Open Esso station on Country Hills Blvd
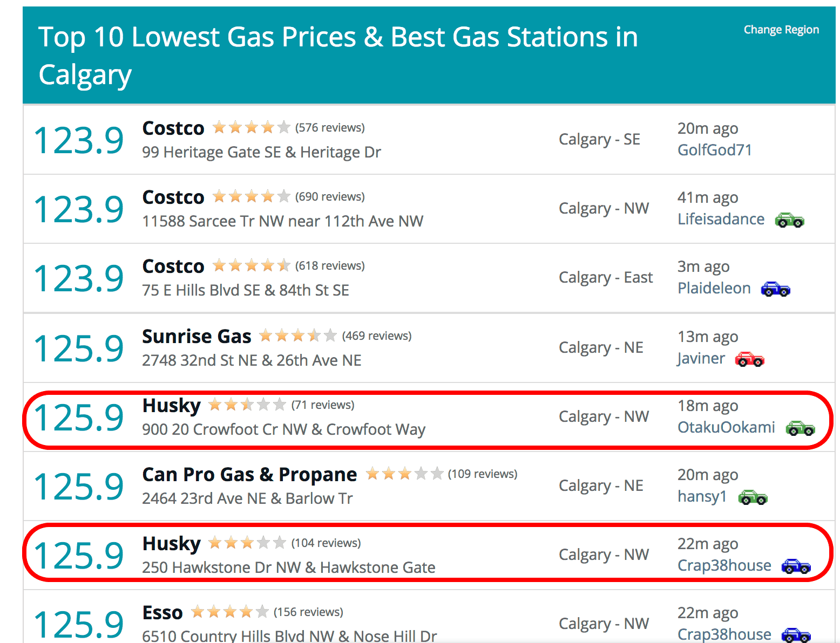This screenshot has width=840, height=643. [162, 613]
